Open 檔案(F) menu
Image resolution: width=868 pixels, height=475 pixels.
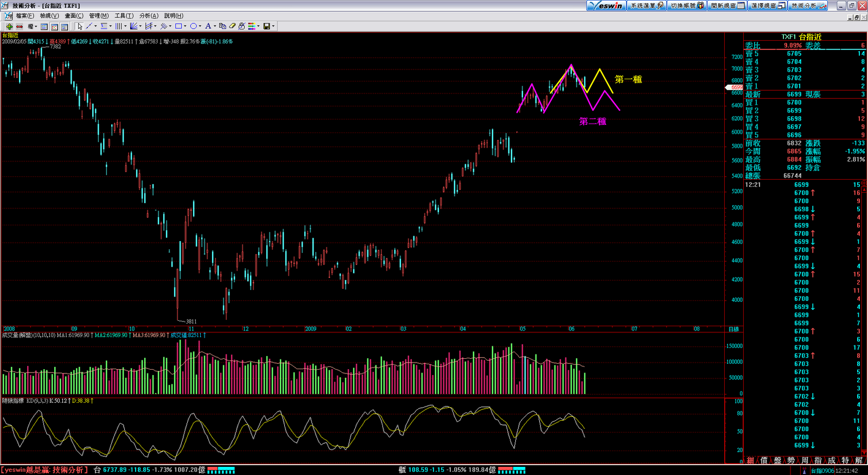pos(25,16)
